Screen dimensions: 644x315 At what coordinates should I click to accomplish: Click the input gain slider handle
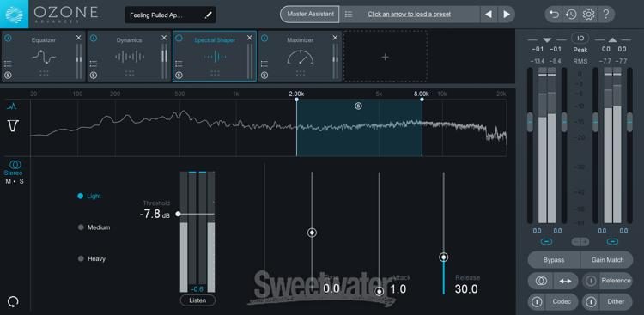[x=530, y=122]
